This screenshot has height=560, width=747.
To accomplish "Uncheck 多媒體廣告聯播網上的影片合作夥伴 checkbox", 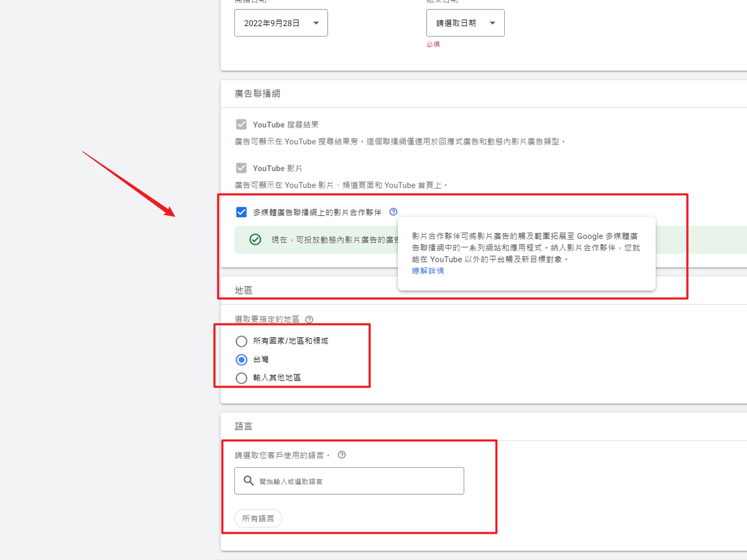I will pyautogui.click(x=241, y=212).
